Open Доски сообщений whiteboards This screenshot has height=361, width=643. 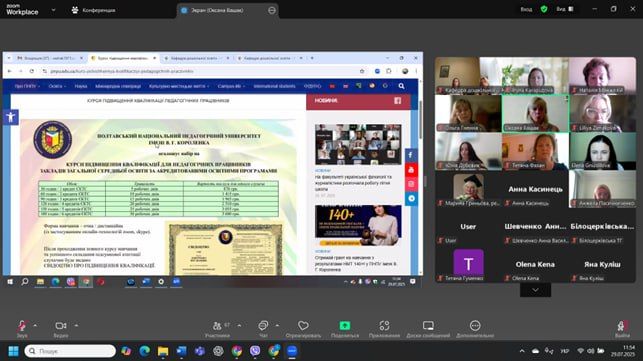click(428, 329)
